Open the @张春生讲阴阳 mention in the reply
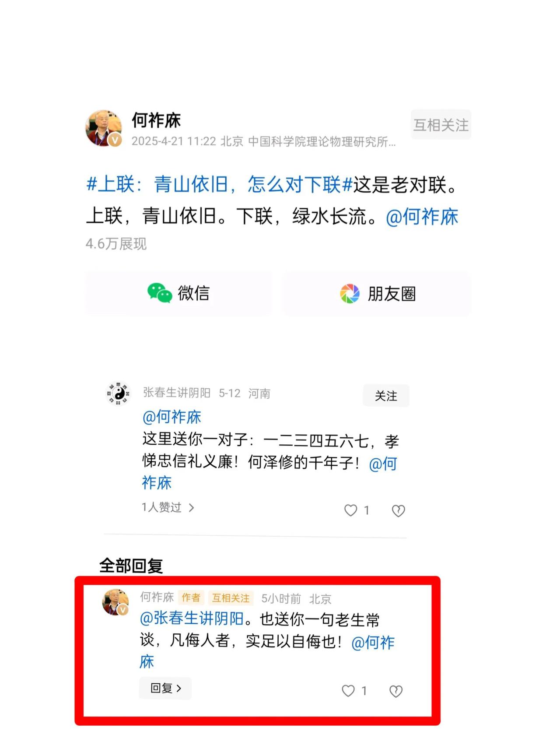The height and width of the screenshot is (738, 560). coord(192,619)
